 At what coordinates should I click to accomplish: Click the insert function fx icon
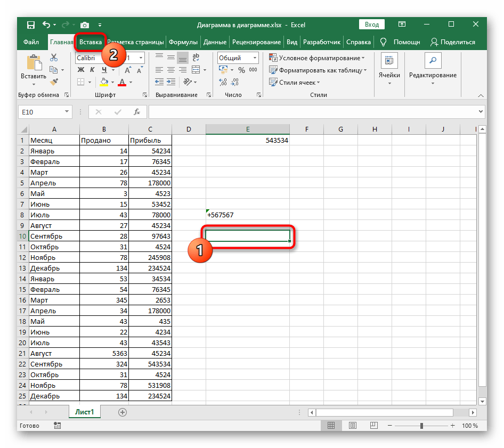[137, 112]
